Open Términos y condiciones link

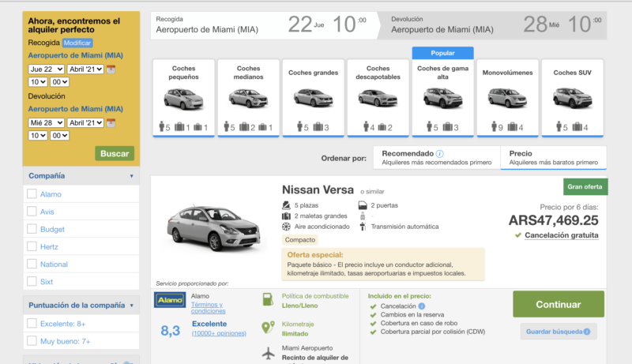pos(207,308)
